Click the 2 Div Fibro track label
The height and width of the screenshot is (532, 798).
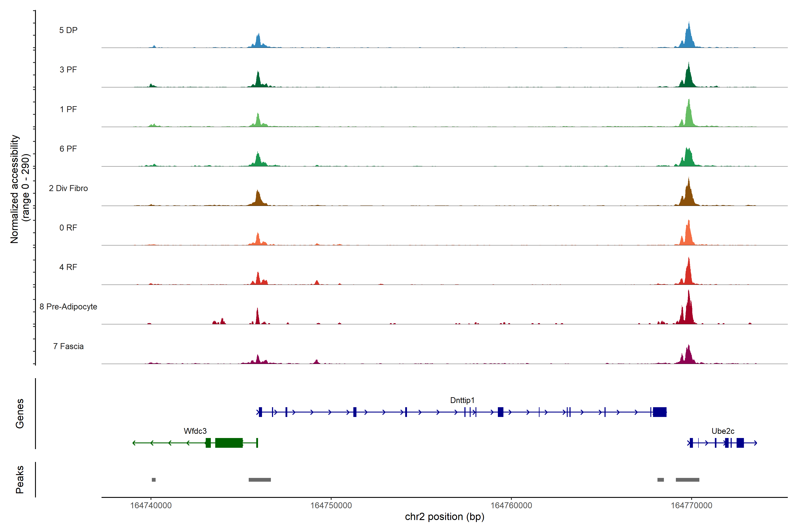68,188
